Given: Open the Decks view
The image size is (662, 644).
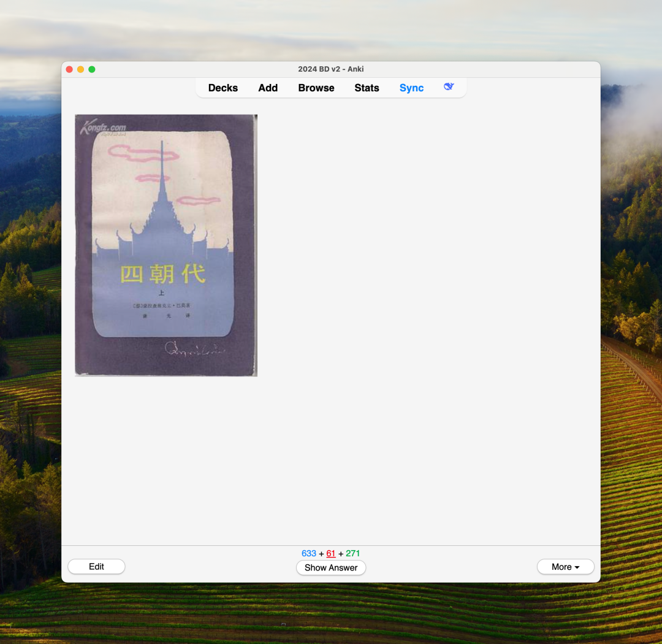Looking at the screenshot, I should click(223, 88).
